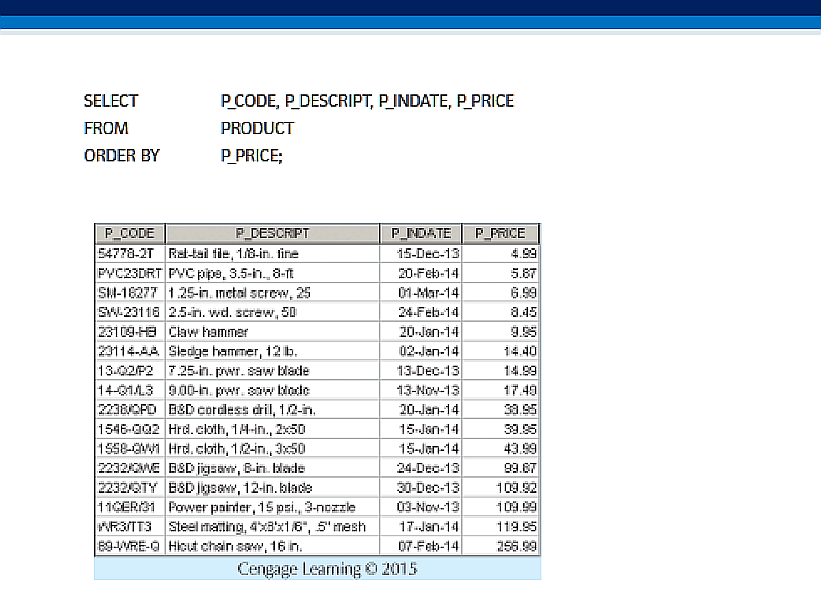
Task: Click the Cengage Learning copyright caption
Action: click(317, 569)
